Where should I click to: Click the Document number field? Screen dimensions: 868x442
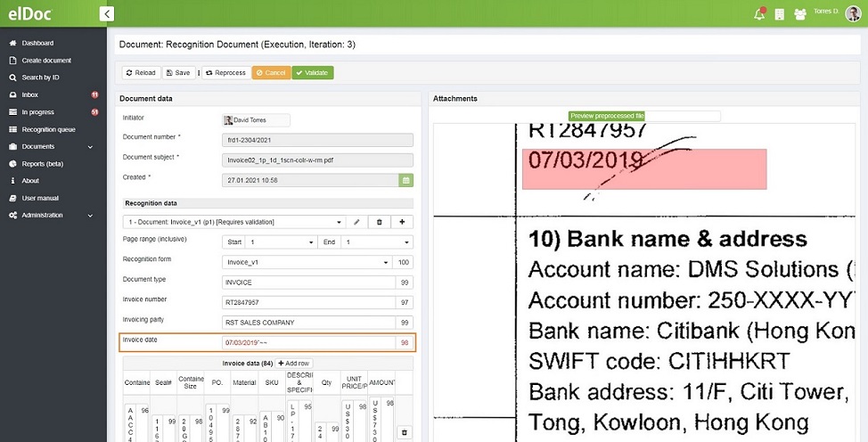tap(317, 140)
